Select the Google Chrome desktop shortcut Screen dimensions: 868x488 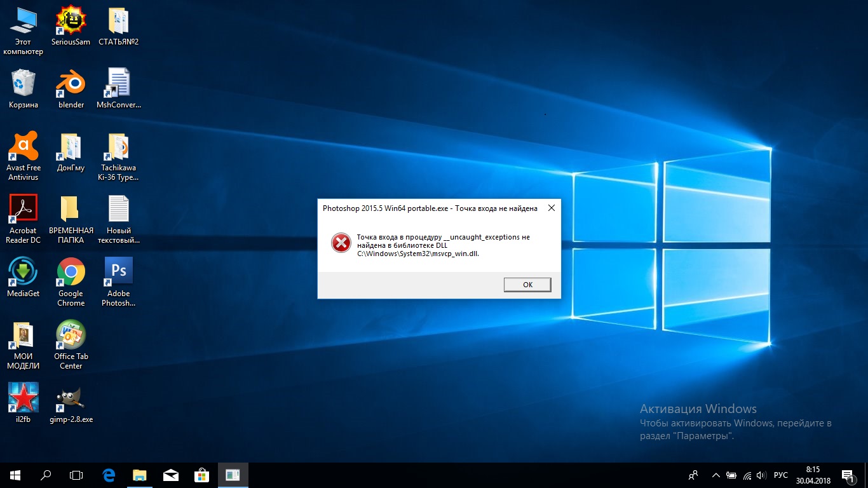pos(71,282)
